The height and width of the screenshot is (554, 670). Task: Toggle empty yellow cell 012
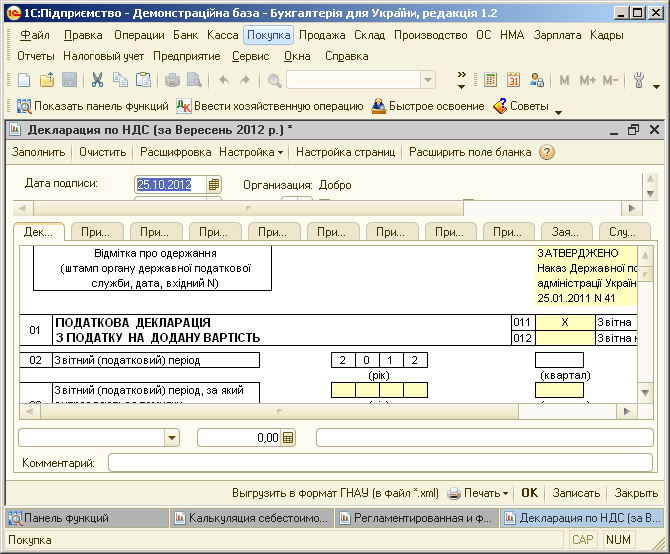[565, 338]
